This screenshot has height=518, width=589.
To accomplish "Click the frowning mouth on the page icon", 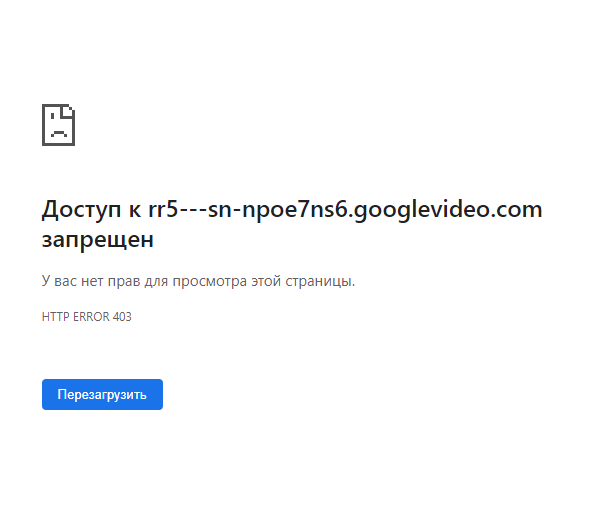I will 59,133.
